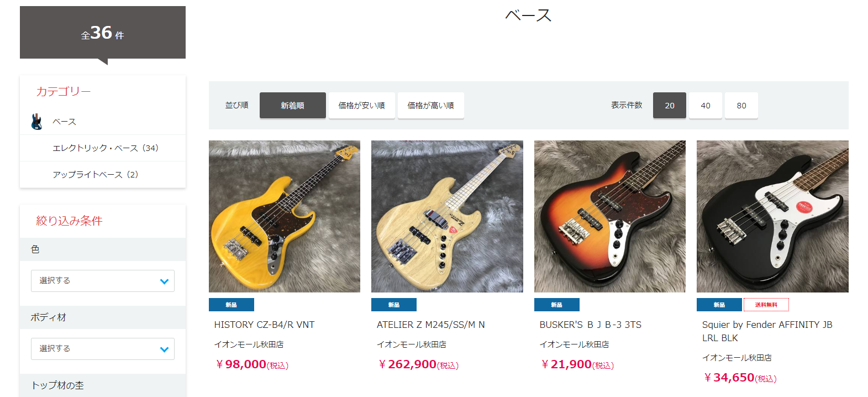Viewport: 868px width, 397px height.
Task: Sort by 新着順
Action: pos(293,106)
